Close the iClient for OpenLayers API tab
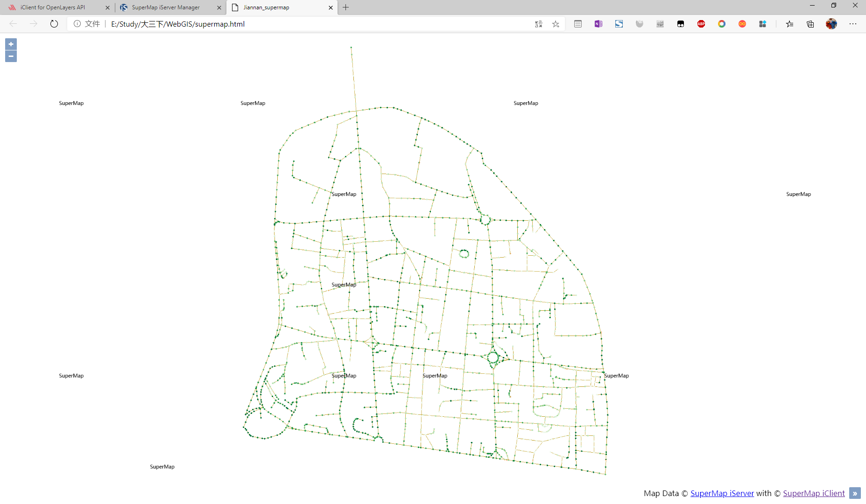Screen dimensions: 866x504 click(107, 7)
